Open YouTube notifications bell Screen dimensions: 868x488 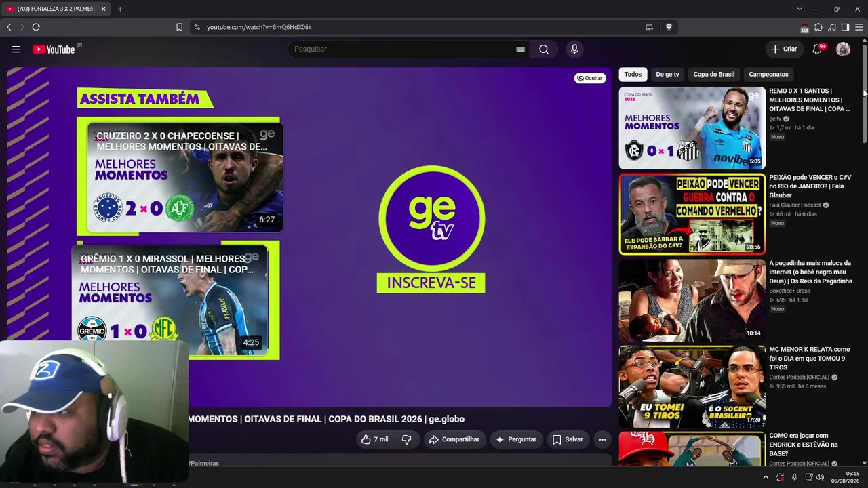(x=817, y=49)
